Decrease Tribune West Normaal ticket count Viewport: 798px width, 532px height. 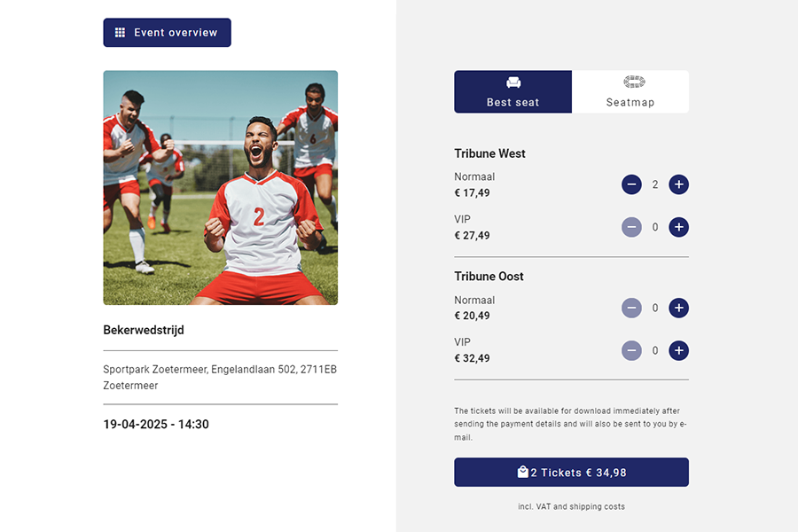tap(631, 184)
